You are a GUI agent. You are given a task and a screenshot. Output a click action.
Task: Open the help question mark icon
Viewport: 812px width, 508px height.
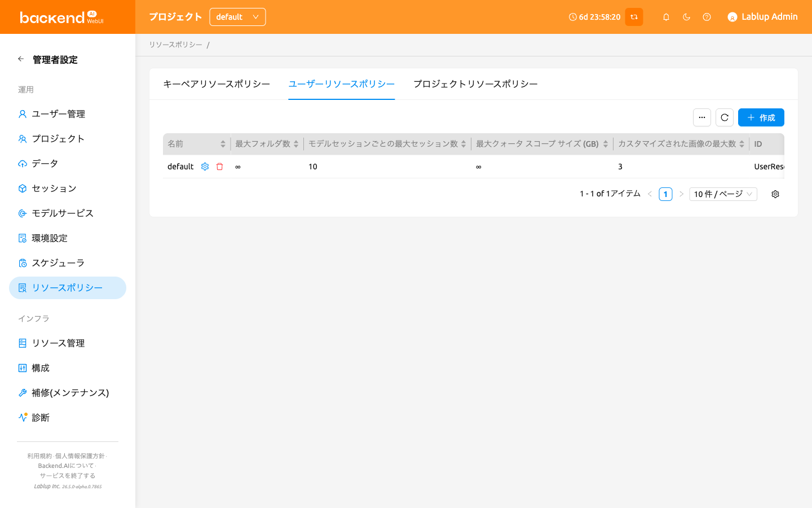[x=707, y=17]
